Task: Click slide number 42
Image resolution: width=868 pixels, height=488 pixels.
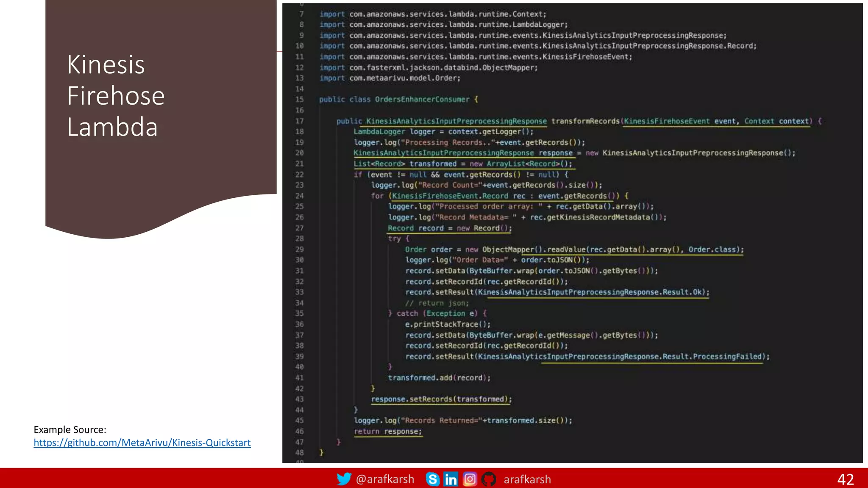Action: point(845,479)
